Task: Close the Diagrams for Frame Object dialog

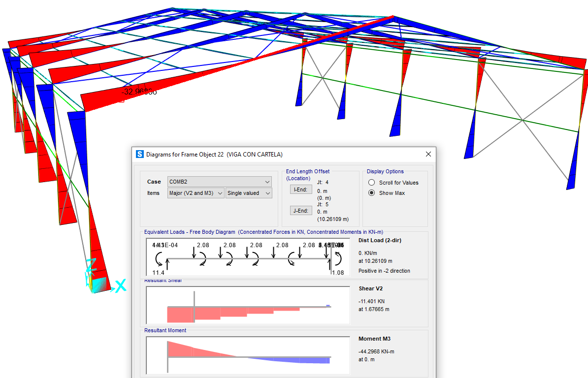Action: 428,154
